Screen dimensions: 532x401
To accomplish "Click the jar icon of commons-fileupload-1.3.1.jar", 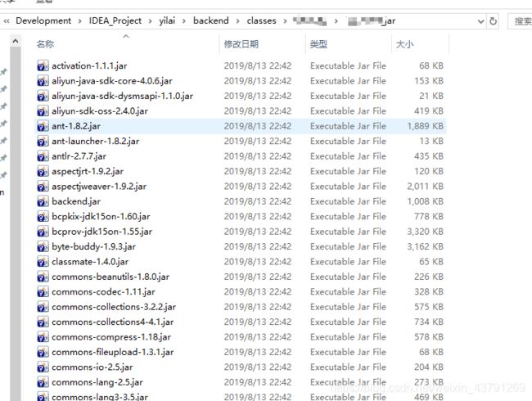I will pos(43,352).
